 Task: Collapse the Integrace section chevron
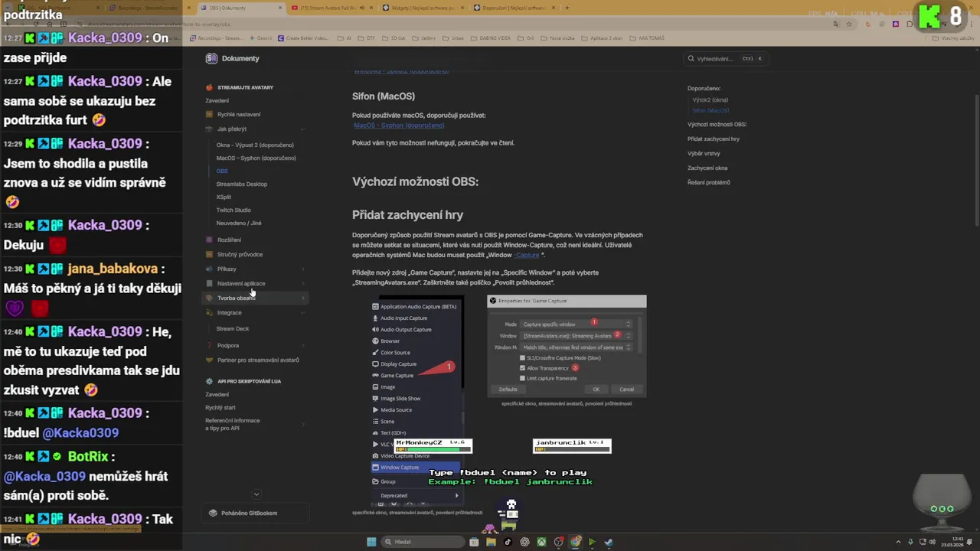click(302, 312)
